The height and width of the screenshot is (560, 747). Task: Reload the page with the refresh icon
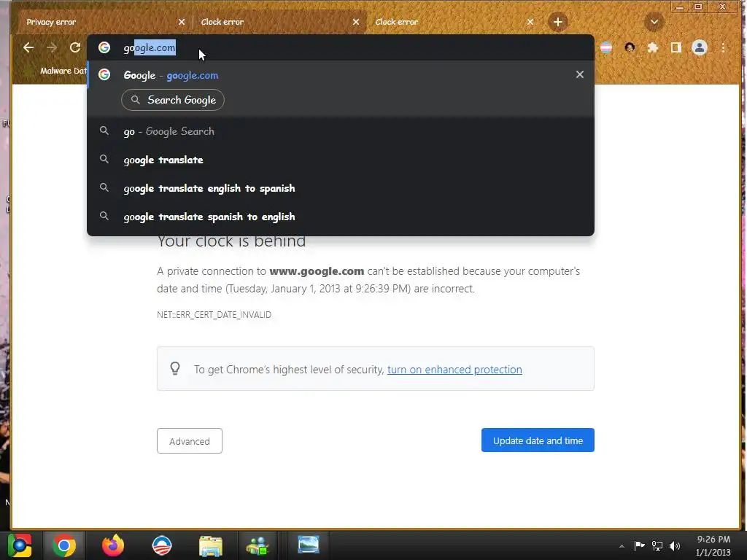coord(75,47)
